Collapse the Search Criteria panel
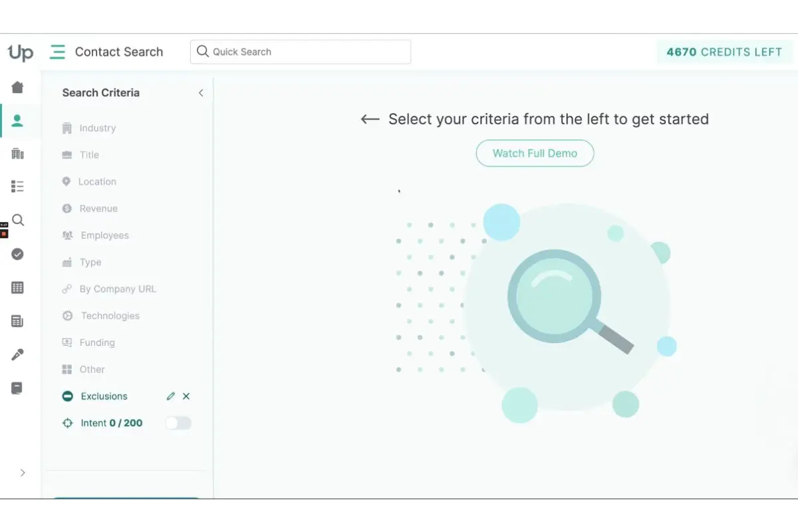Image resolution: width=798 pixels, height=532 pixels. coord(201,93)
